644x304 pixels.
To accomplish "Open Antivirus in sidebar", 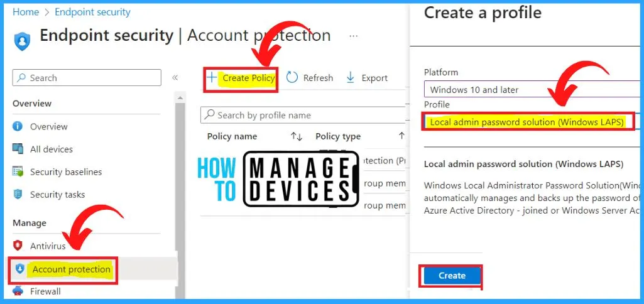I will [48, 246].
